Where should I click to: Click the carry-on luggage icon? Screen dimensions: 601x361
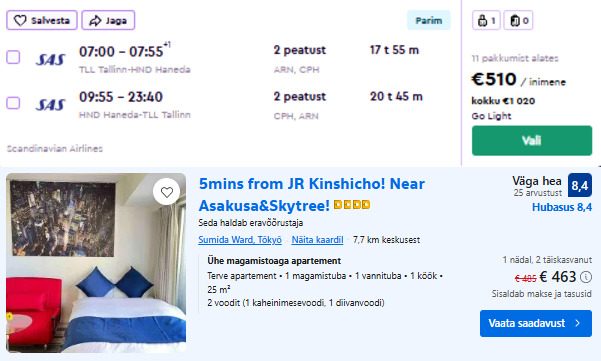pyautogui.click(x=515, y=20)
